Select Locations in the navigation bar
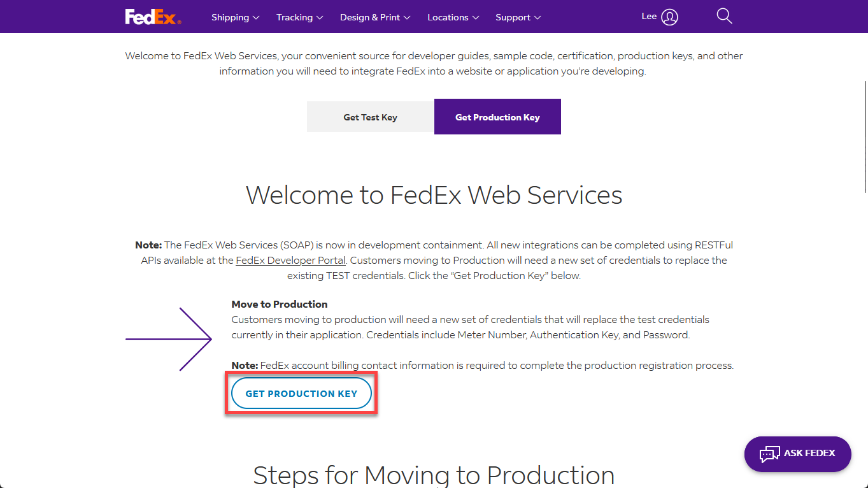Viewport: 868px width, 488px height. 447,17
